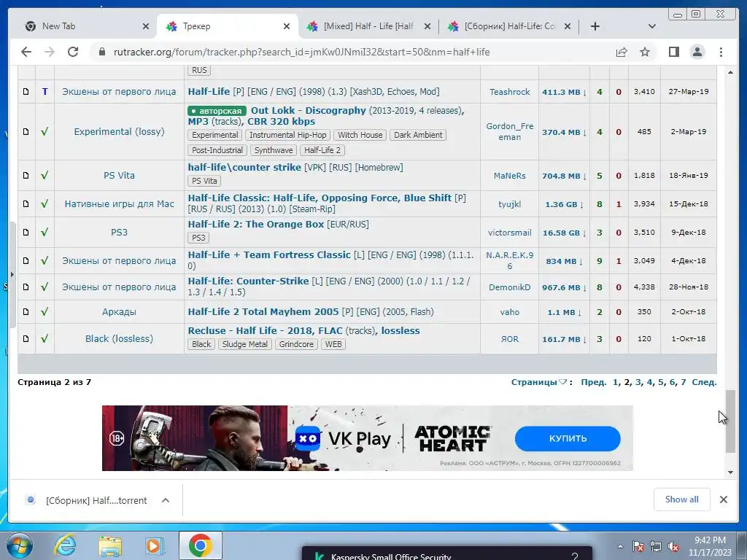Download the 411.3 MB torrent
This screenshot has width=747, height=560.
[x=564, y=92]
